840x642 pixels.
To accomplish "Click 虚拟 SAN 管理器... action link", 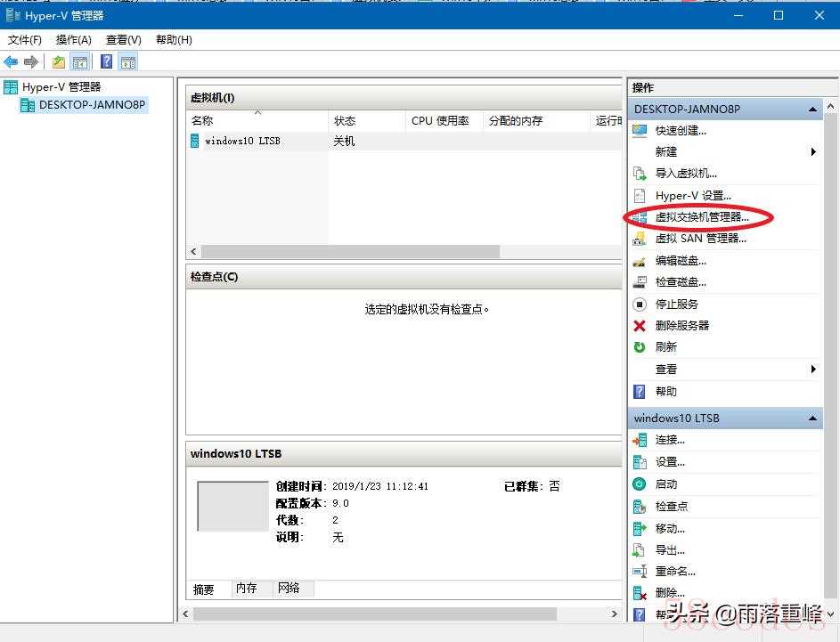I will pos(701,239).
